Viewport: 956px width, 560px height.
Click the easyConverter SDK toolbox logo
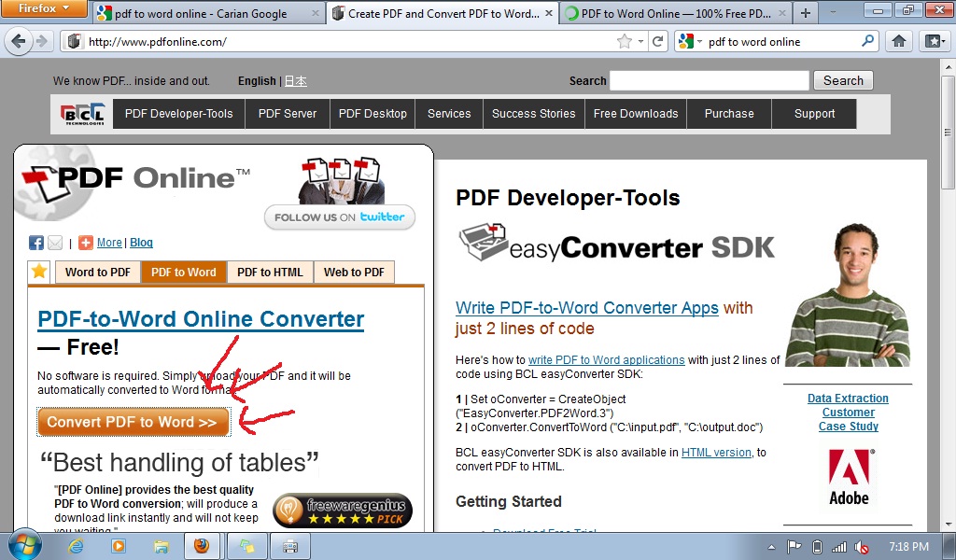pyautogui.click(x=483, y=242)
